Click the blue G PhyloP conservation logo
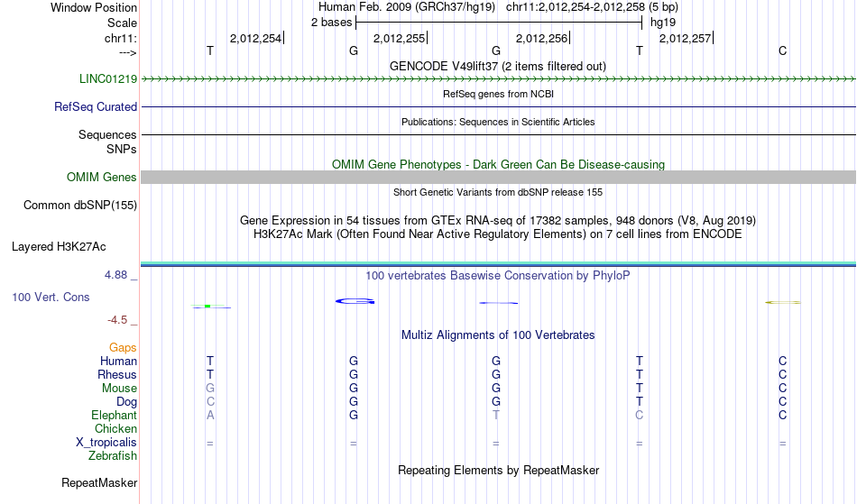 [355, 301]
